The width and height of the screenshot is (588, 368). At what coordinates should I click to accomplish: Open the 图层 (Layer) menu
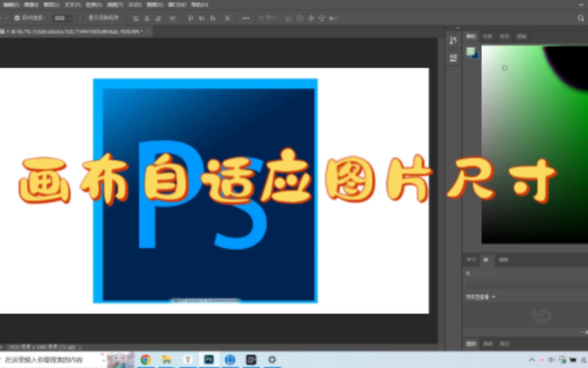tap(51, 5)
